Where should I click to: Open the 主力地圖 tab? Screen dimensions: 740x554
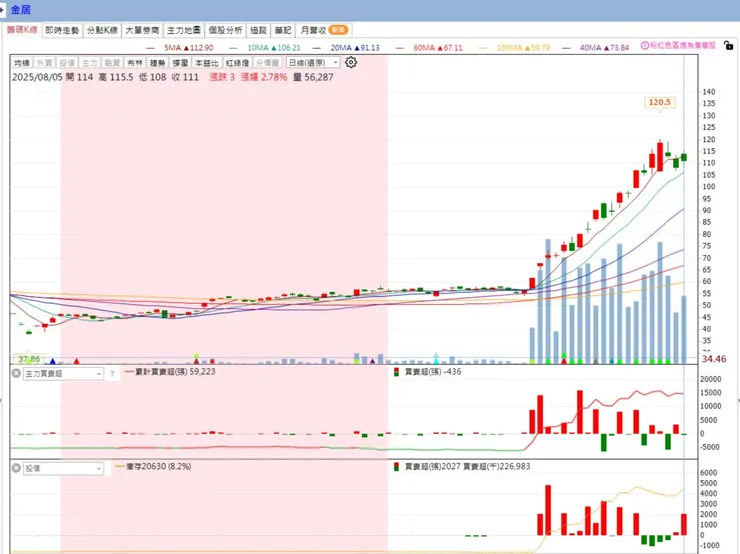pos(184,30)
